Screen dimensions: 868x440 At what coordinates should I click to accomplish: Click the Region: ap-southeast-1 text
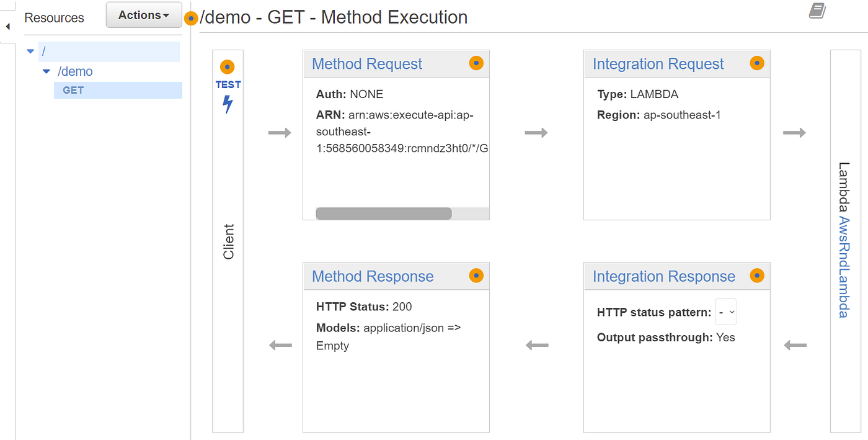point(659,115)
